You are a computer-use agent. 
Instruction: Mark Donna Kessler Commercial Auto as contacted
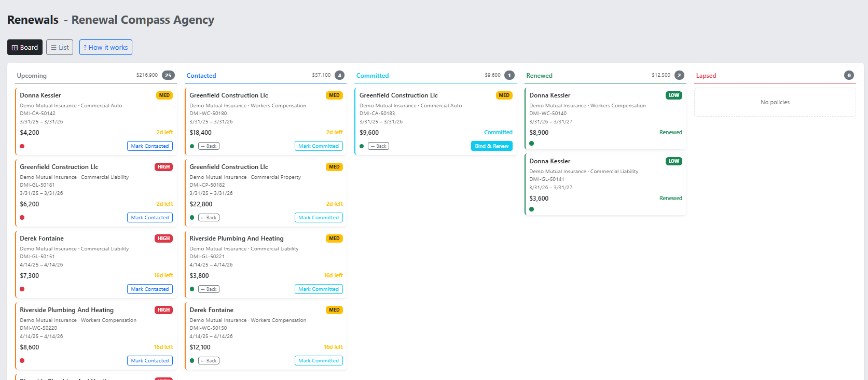tap(150, 146)
